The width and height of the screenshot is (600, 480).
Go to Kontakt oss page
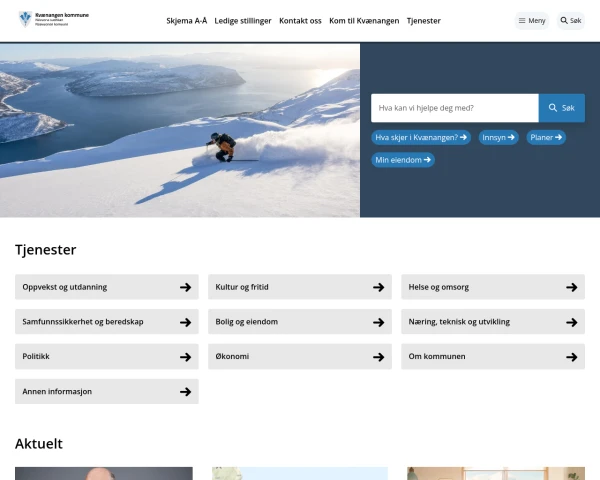coord(300,21)
